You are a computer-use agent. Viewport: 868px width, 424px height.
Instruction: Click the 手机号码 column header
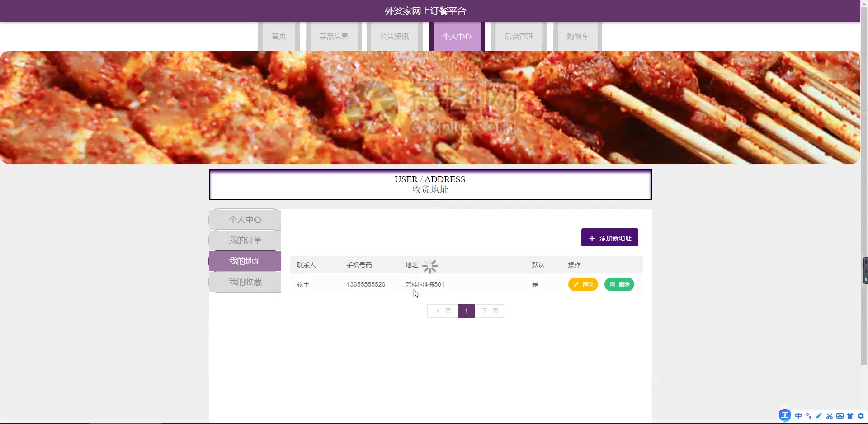[x=359, y=265]
